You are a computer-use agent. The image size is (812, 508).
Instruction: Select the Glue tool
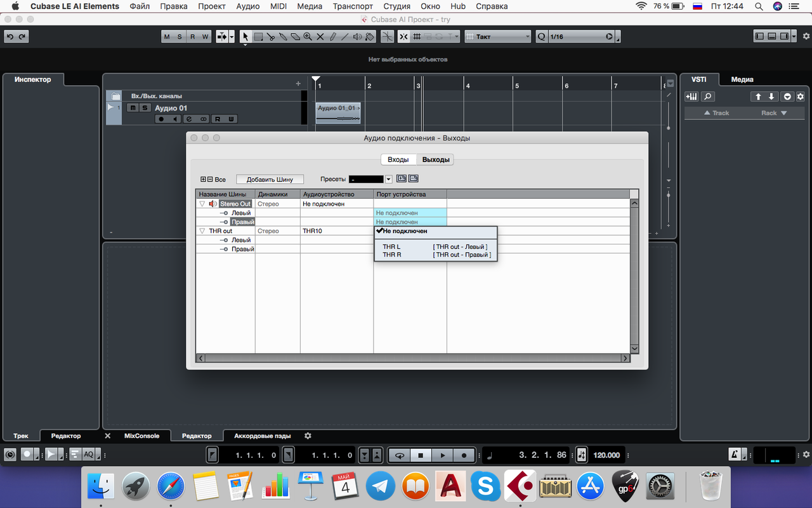[x=283, y=37]
